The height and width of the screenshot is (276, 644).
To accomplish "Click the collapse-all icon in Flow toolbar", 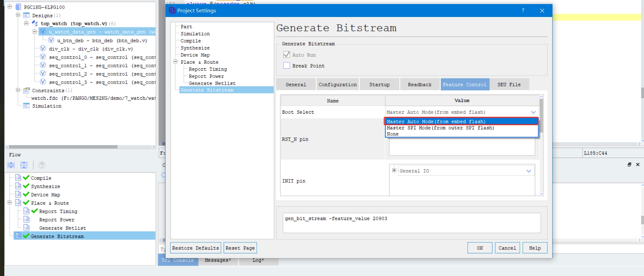I will [24, 165].
